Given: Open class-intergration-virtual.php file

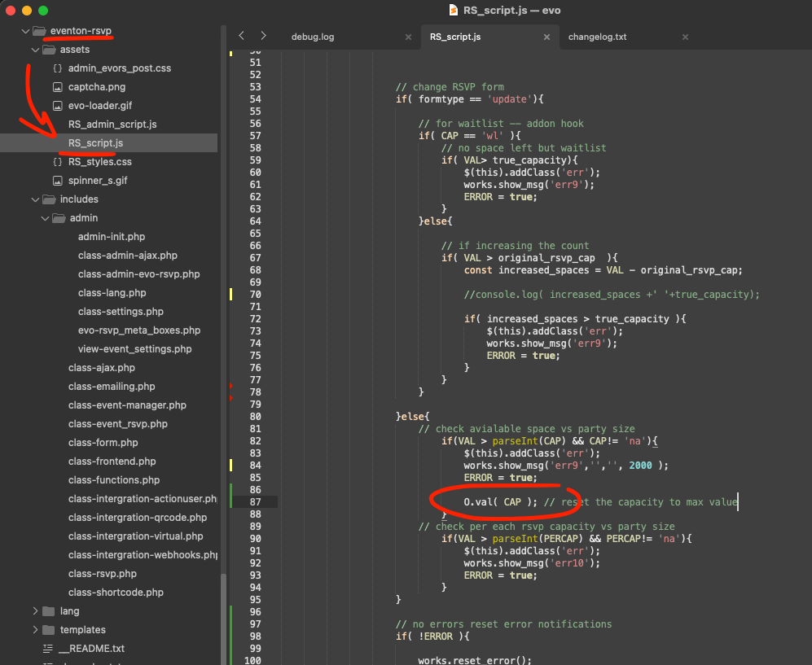Looking at the screenshot, I should (x=136, y=536).
